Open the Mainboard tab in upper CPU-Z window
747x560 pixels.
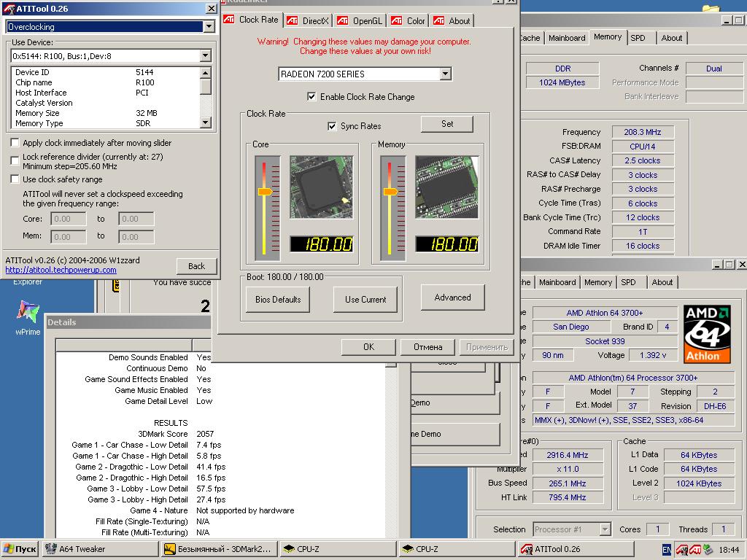567,38
